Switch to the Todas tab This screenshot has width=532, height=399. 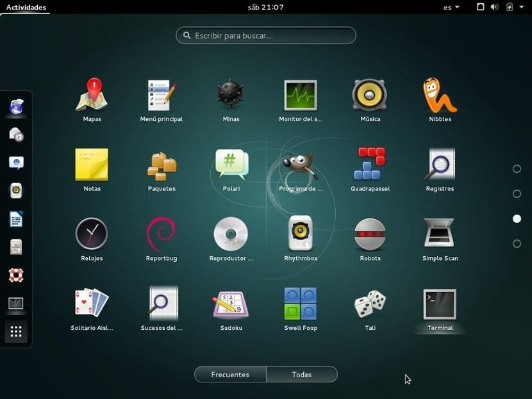(301, 375)
